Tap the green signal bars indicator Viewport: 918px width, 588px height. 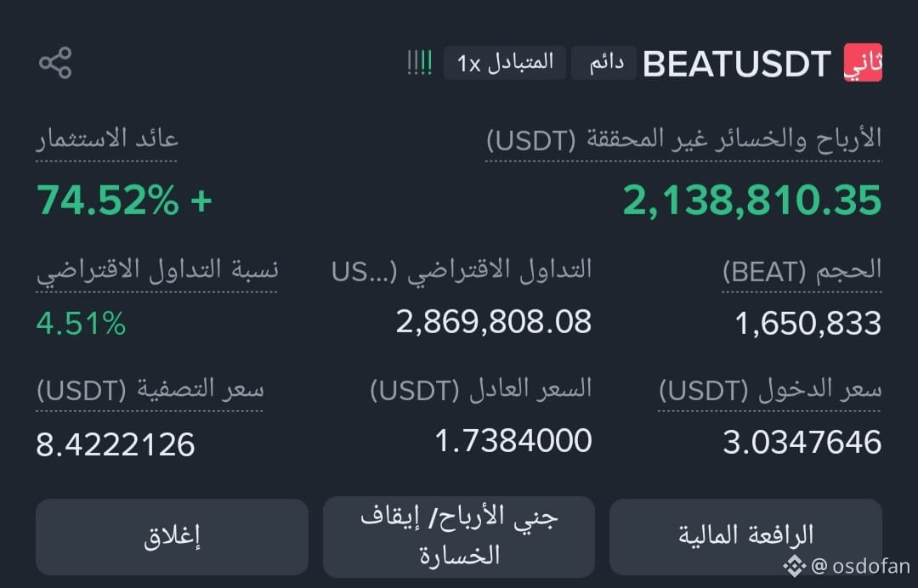tap(420, 63)
